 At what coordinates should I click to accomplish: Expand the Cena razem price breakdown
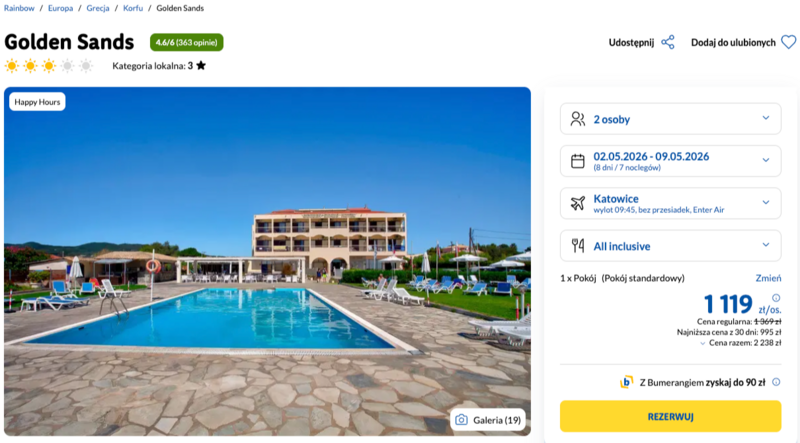(x=701, y=343)
